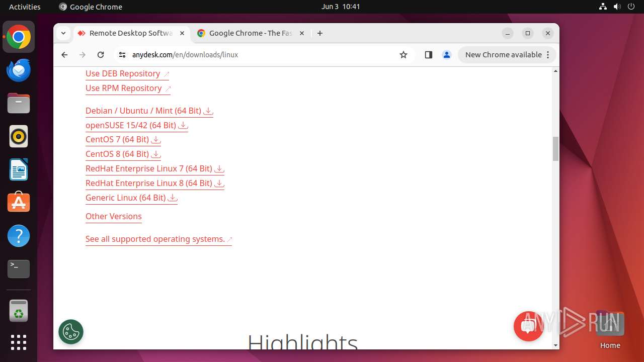This screenshot has height=362, width=644.
Task: Download RedHat Enterprise Linux 8 (64 Bit)
Action: point(155,183)
